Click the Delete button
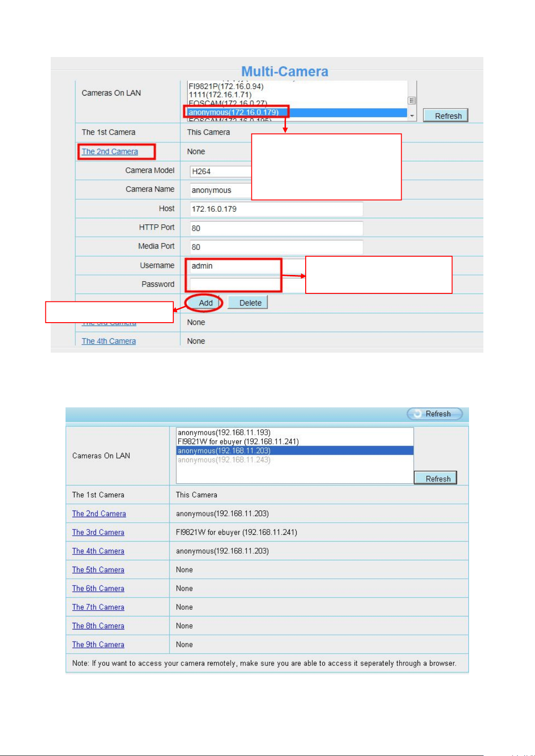535x756 pixels. pyautogui.click(x=248, y=303)
